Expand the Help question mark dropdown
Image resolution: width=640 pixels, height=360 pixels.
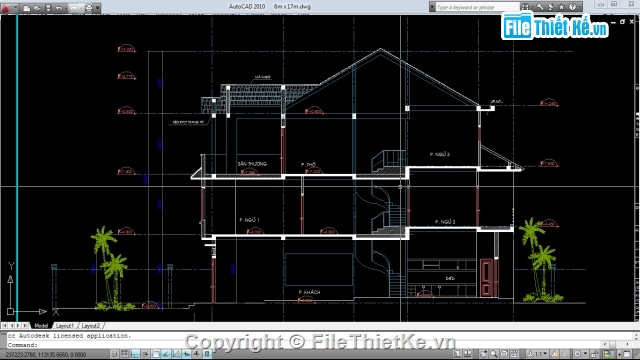(x=580, y=7)
